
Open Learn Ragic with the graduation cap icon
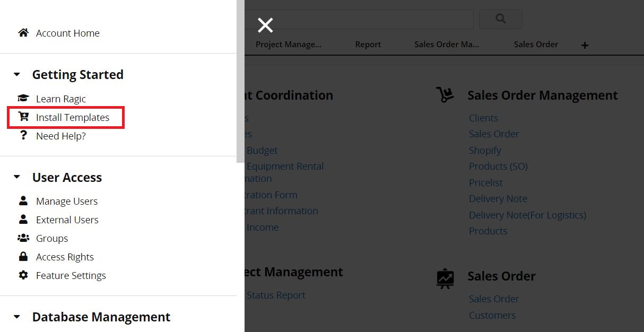pyautogui.click(x=52, y=99)
